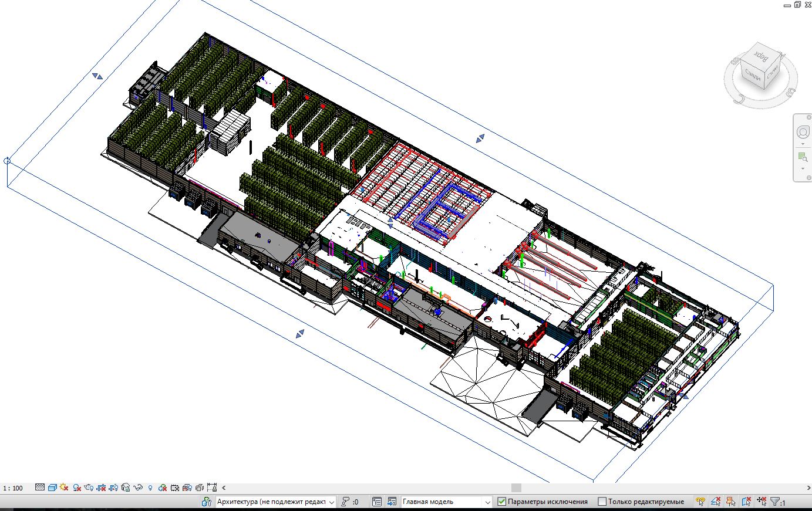Screen dimensions: 812x511
Task: Click Zoom Region tool on navigation bar
Action: pos(803,157)
